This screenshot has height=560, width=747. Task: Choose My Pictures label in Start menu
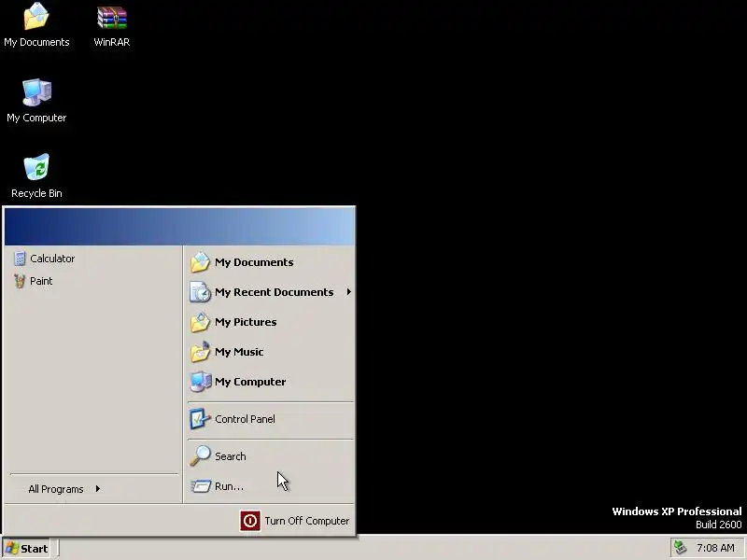(246, 322)
